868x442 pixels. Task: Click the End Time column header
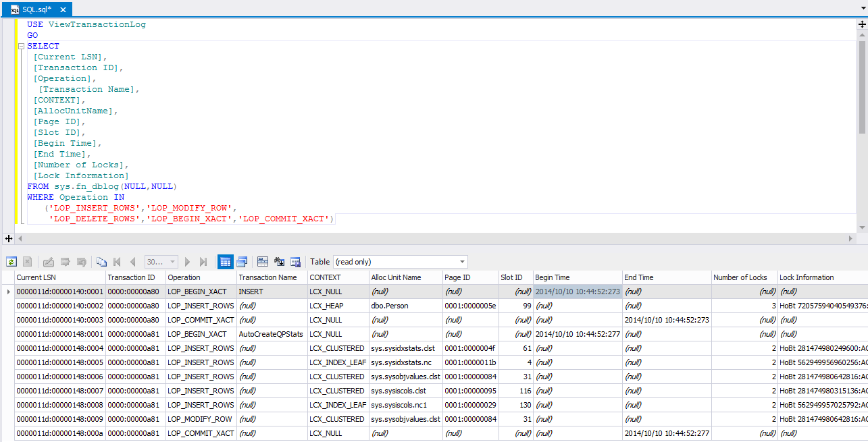coord(667,277)
